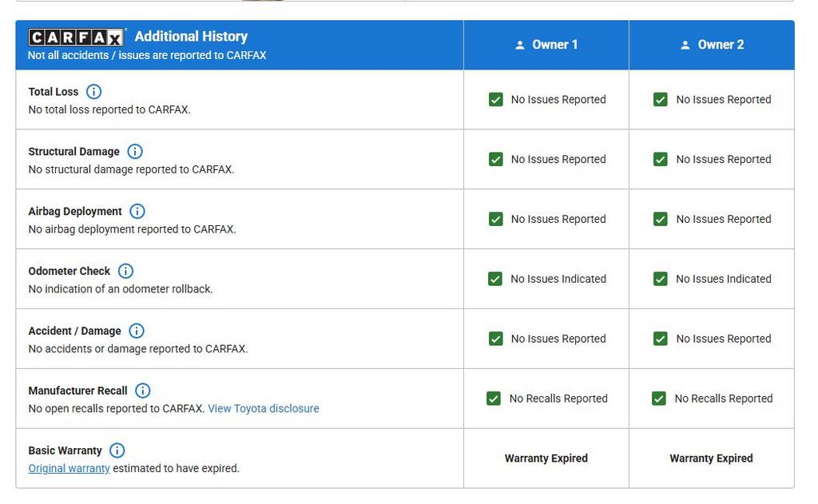Show info for Odometer Check
Viewport: 818px width, 504px height.
[x=125, y=272]
